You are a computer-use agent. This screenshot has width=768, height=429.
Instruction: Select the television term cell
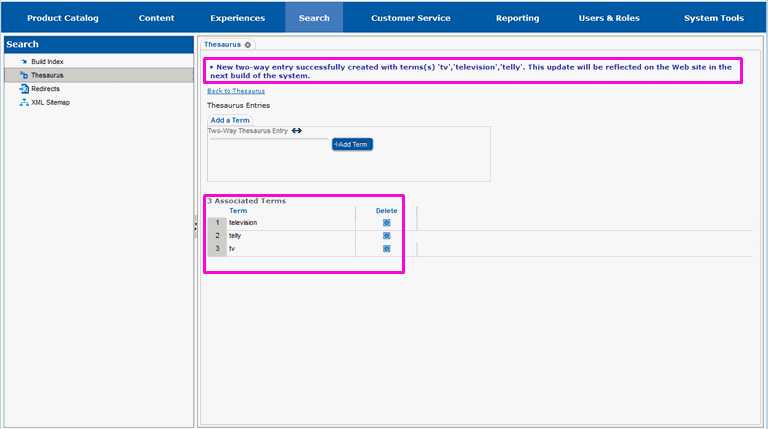(291, 223)
